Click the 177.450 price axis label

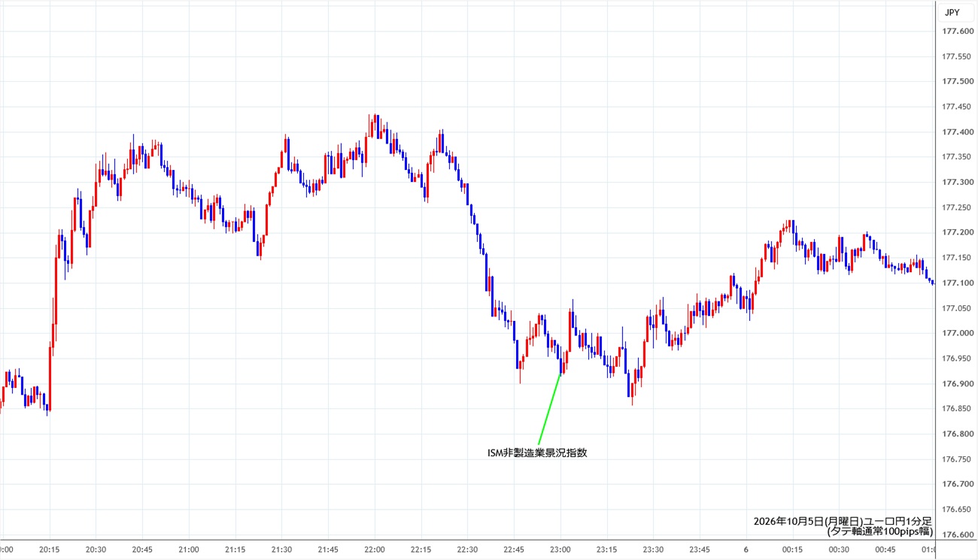click(958, 107)
